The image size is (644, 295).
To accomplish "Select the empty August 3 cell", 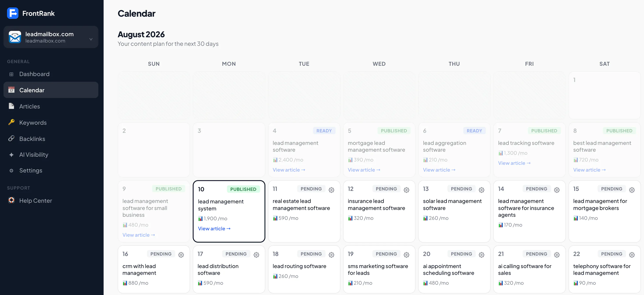I will coord(229,150).
